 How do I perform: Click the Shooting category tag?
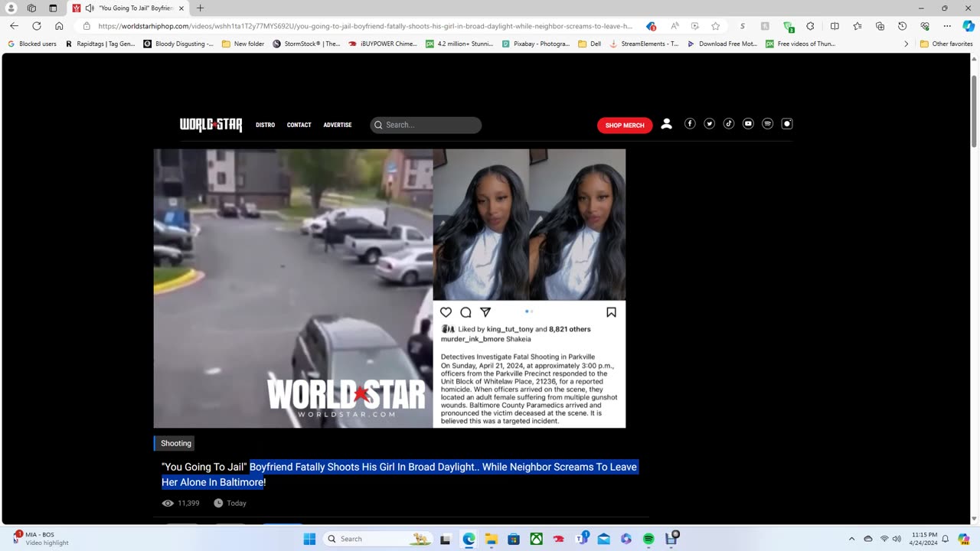(175, 443)
